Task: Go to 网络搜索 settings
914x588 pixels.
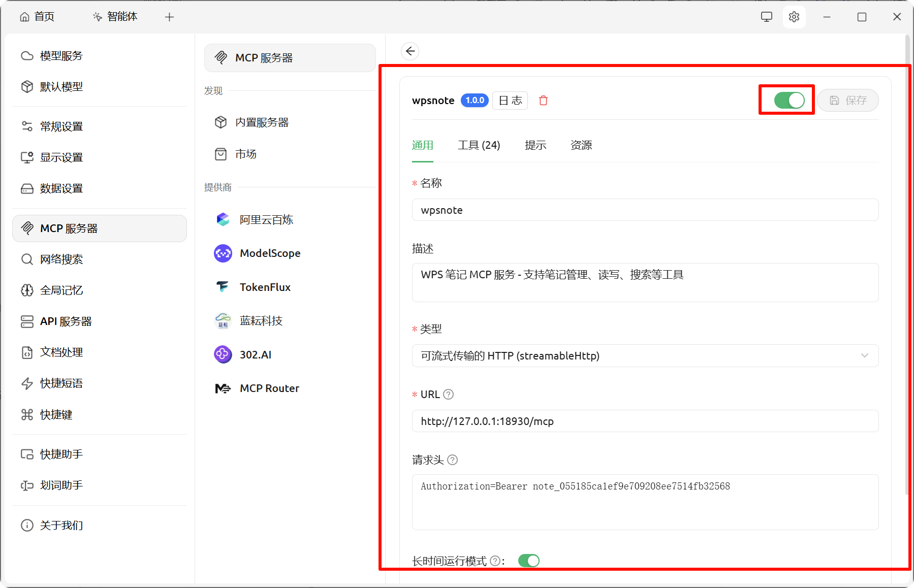Action: 100,259
